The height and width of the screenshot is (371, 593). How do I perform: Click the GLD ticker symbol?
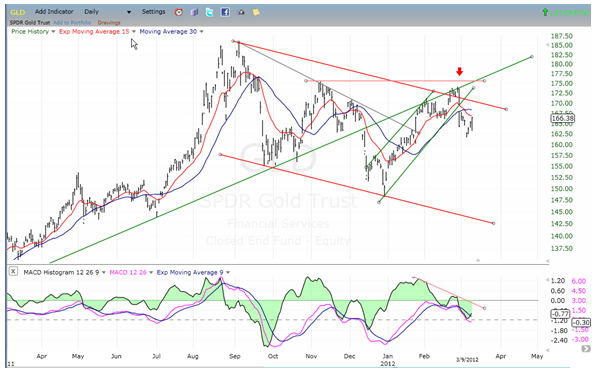click(x=17, y=12)
